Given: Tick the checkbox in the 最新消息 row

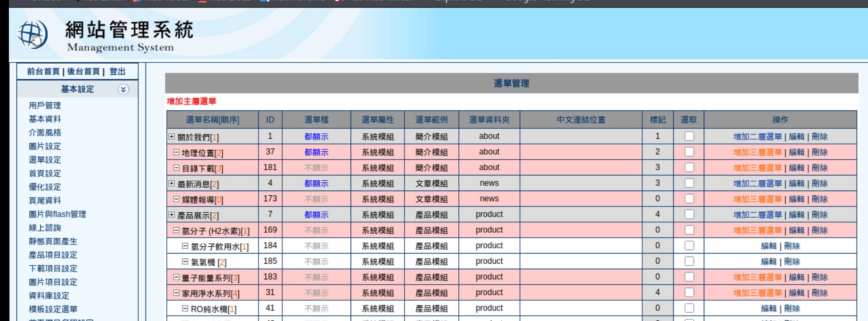Looking at the screenshot, I should pyautogui.click(x=689, y=183).
